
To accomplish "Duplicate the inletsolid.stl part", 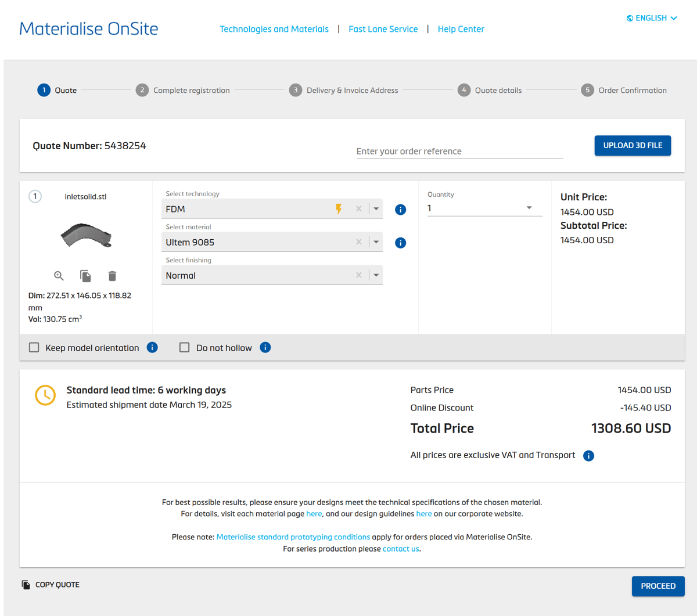I will point(85,276).
